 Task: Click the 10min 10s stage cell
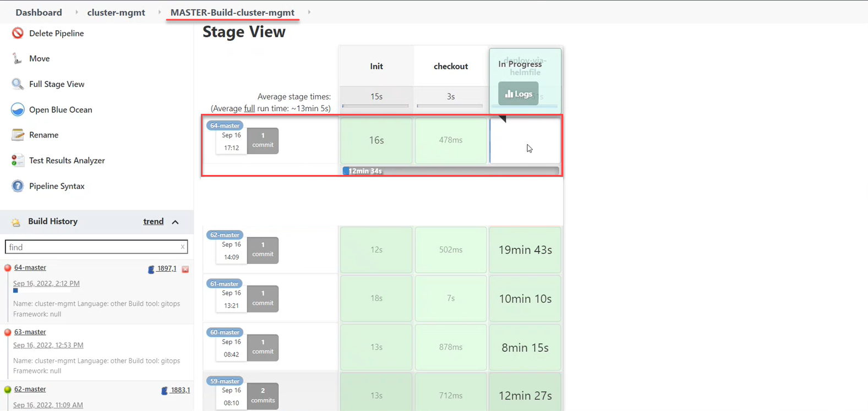[525, 298]
